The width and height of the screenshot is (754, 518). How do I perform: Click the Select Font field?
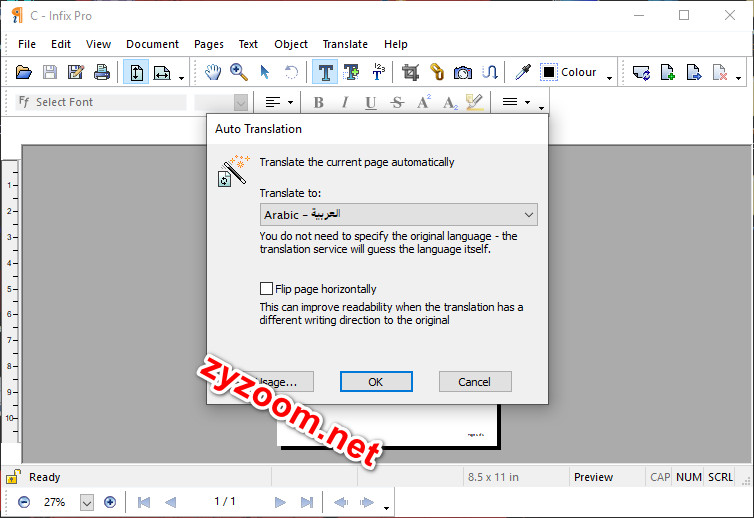coord(101,102)
